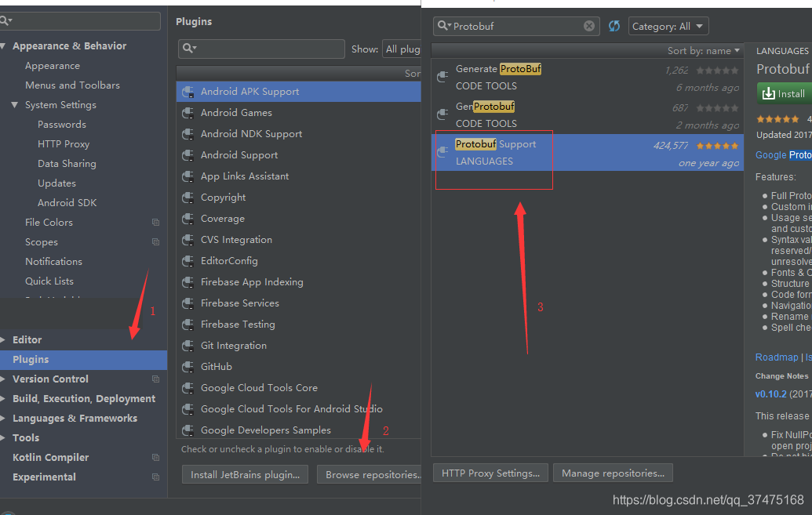This screenshot has width=812, height=515.
Task: Open the Quick Lists settings page
Action: 49,281
